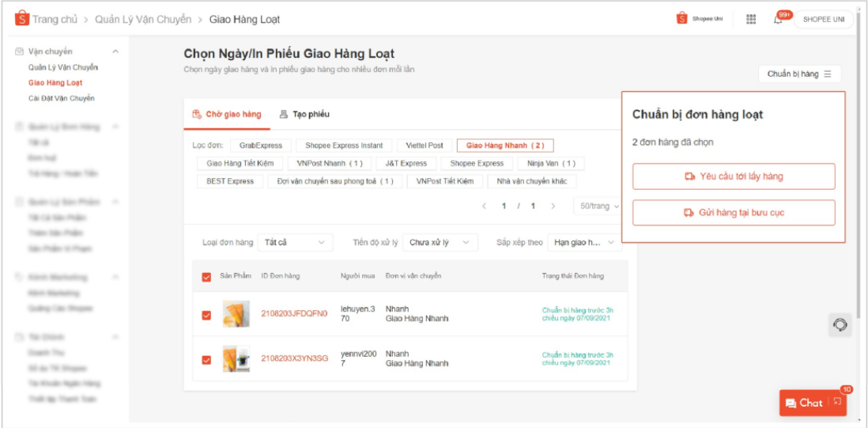Switch to the Tạo phiếu tab

click(x=305, y=114)
